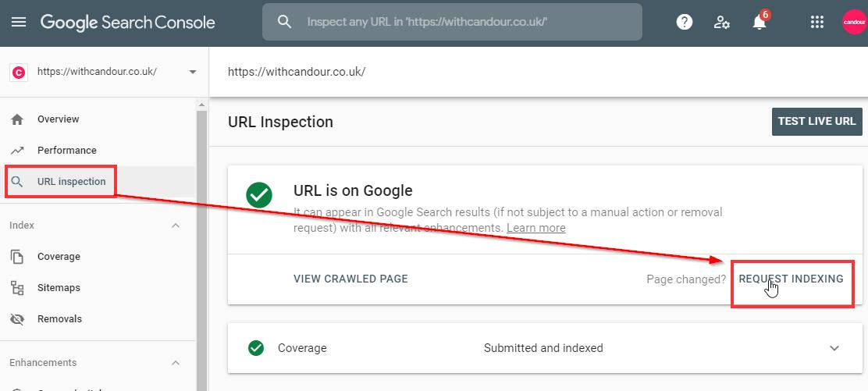Expand the Coverage details chevron
Viewport: 868px width, 391px height.
click(834, 348)
